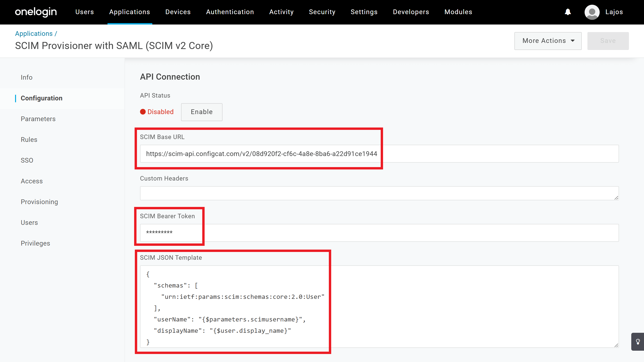The height and width of the screenshot is (362, 644).
Task: Expand the More Actions dropdown
Action: (548, 41)
